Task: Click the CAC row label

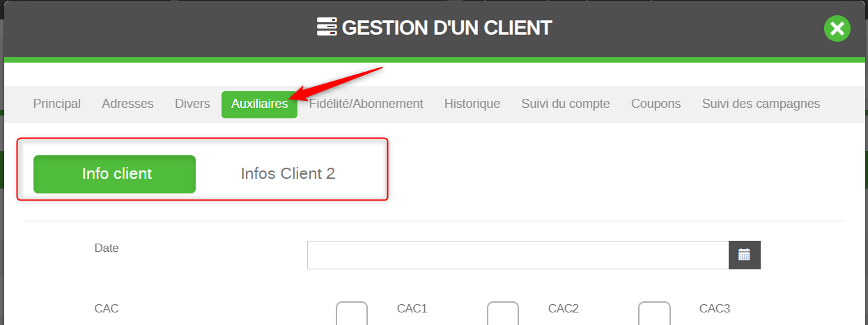Action: pyautogui.click(x=106, y=308)
